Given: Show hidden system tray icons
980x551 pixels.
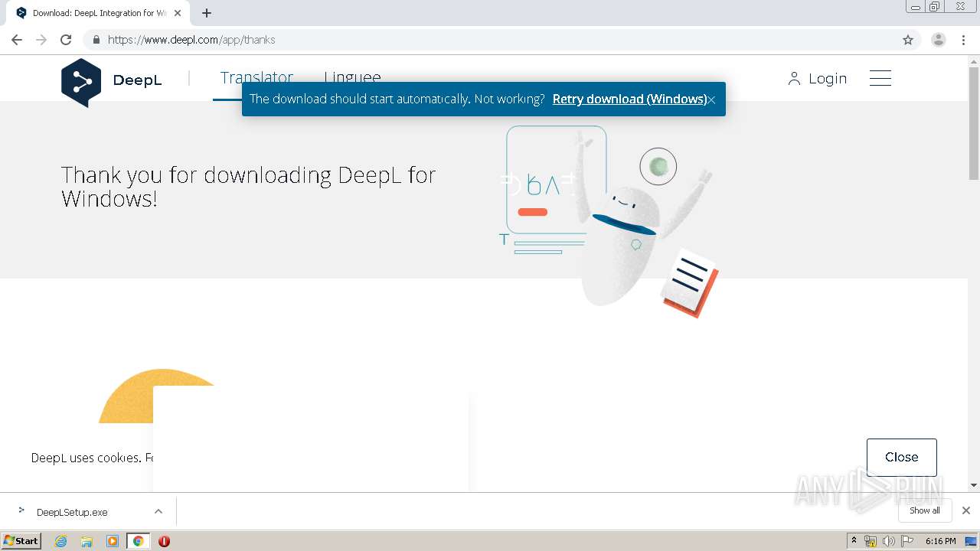Looking at the screenshot, I should 854,541.
